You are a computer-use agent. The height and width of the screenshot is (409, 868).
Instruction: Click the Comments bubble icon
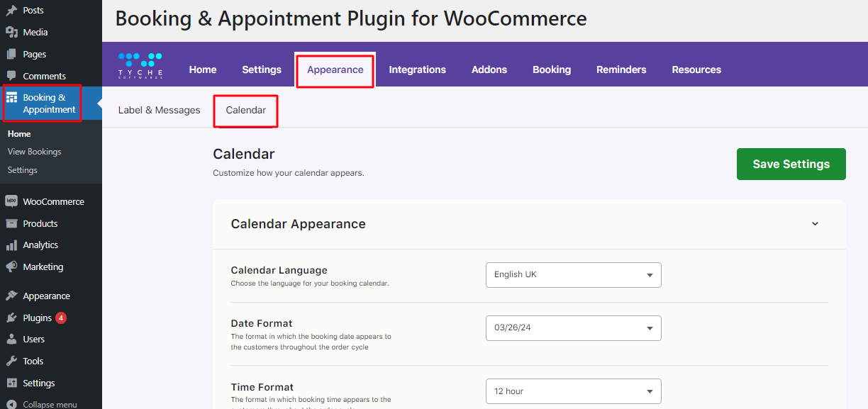point(11,76)
